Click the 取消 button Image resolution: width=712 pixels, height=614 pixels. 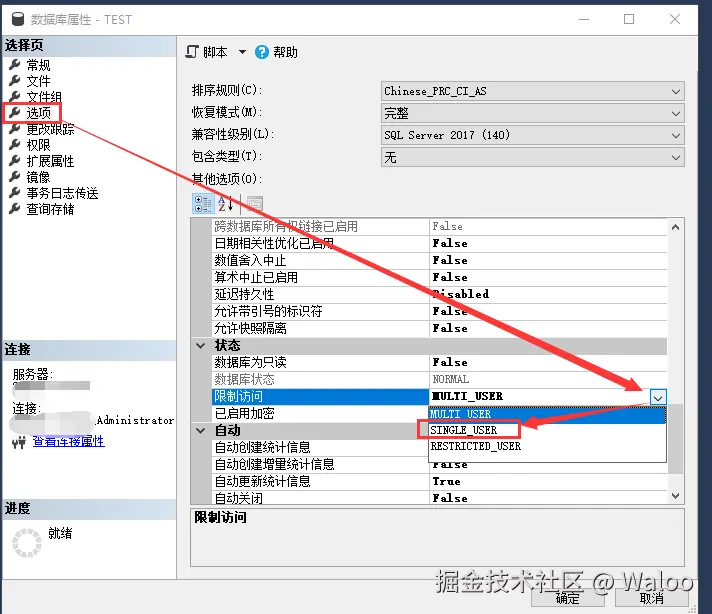(x=652, y=598)
